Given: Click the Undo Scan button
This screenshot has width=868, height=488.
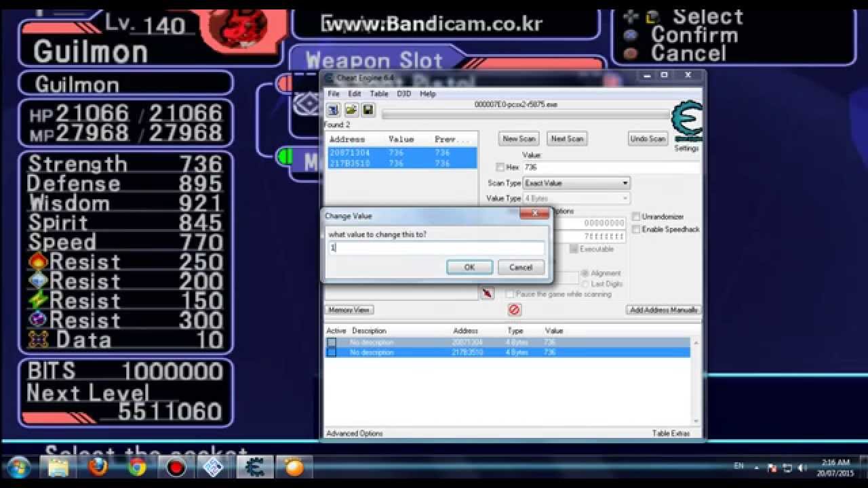Looking at the screenshot, I should 648,138.
